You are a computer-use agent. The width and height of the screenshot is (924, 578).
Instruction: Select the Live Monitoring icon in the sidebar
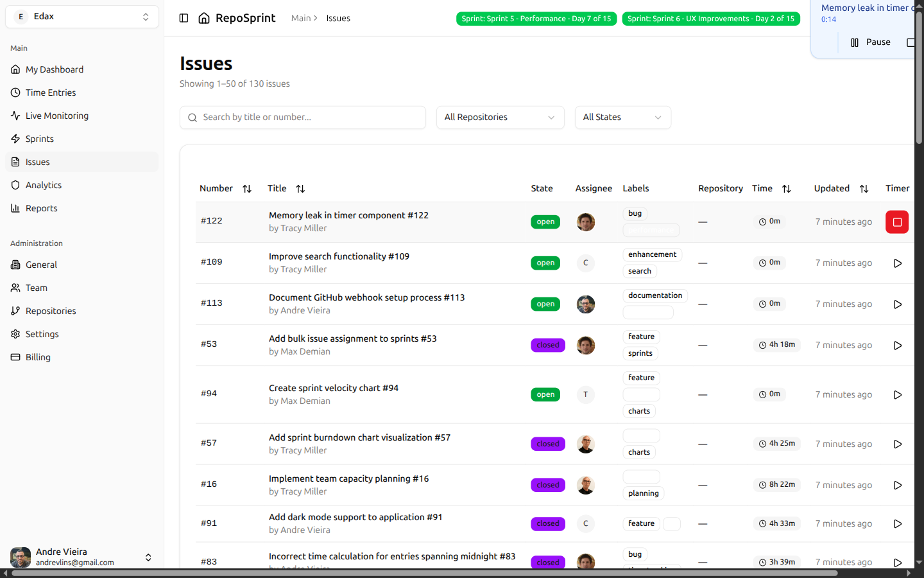point(14,116)
